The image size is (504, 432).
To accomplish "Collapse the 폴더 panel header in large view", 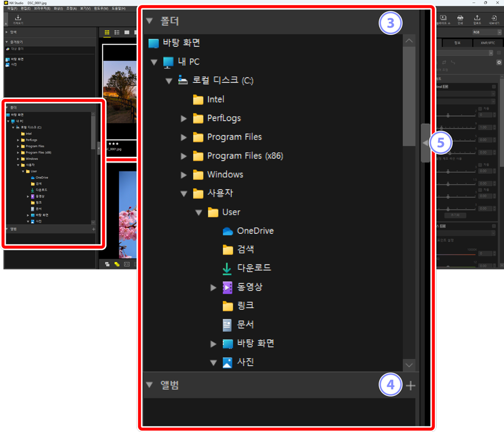I will click(x=149, y=22).
